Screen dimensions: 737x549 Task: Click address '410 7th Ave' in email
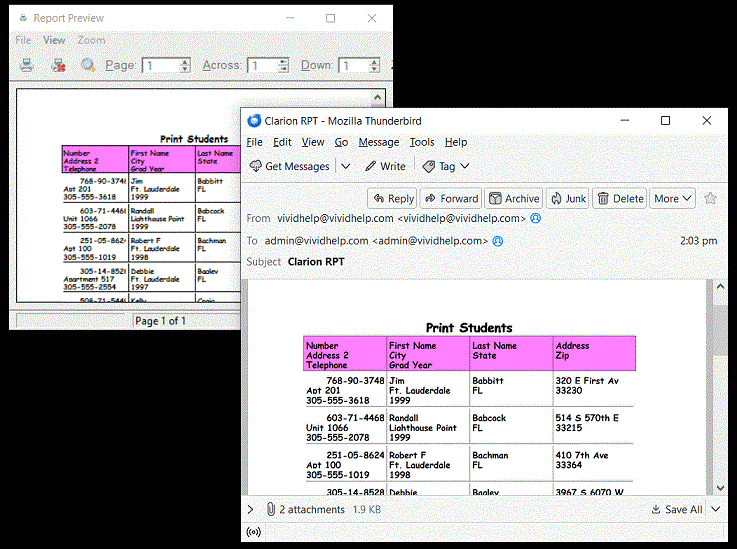(x=582, y=455)
